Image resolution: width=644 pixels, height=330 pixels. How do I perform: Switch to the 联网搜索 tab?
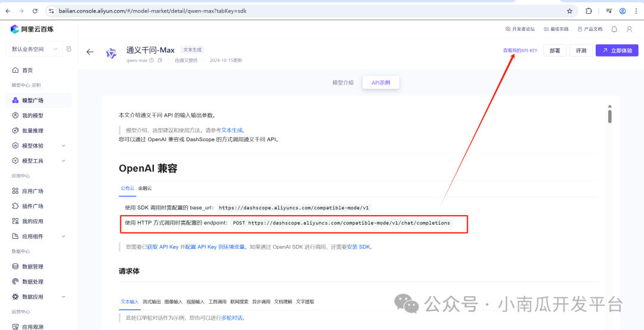click(x=240, y=301)
